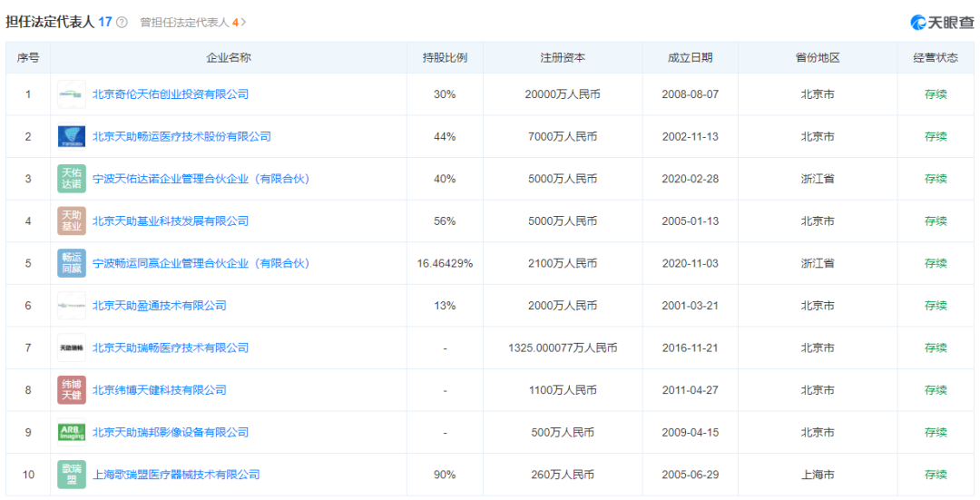
Task: Select the 44% shareholding cell
Action: [x=445, y=136]
